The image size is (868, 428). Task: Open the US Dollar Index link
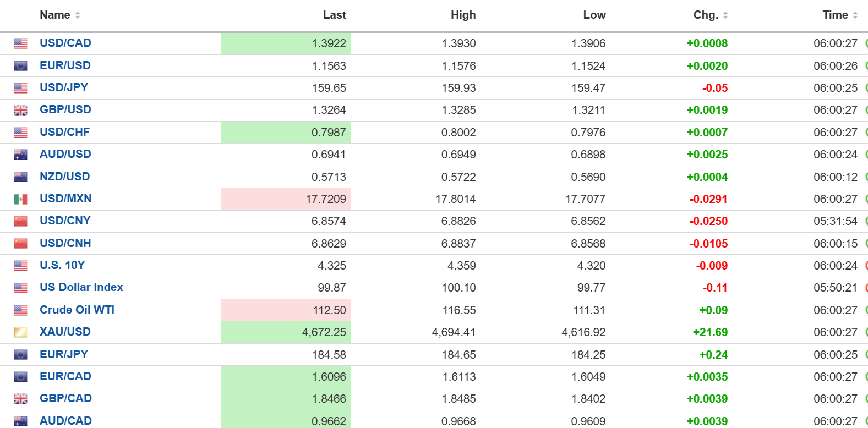pyautogui.click(x=81, y=287)
